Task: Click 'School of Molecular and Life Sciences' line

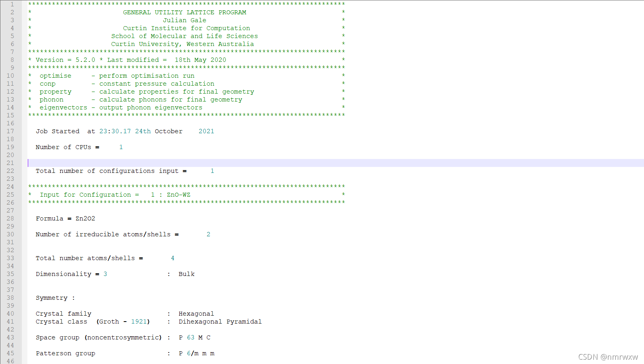Action: [185, 36]
